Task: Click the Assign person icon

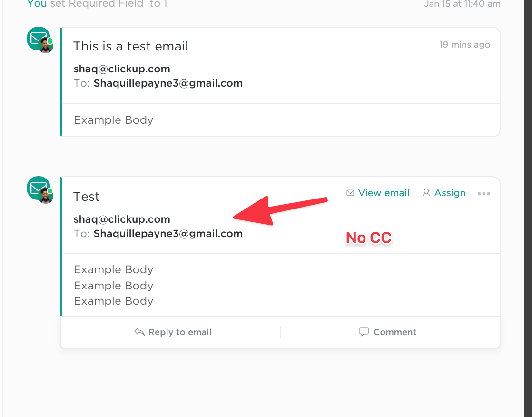Action: 426,193
